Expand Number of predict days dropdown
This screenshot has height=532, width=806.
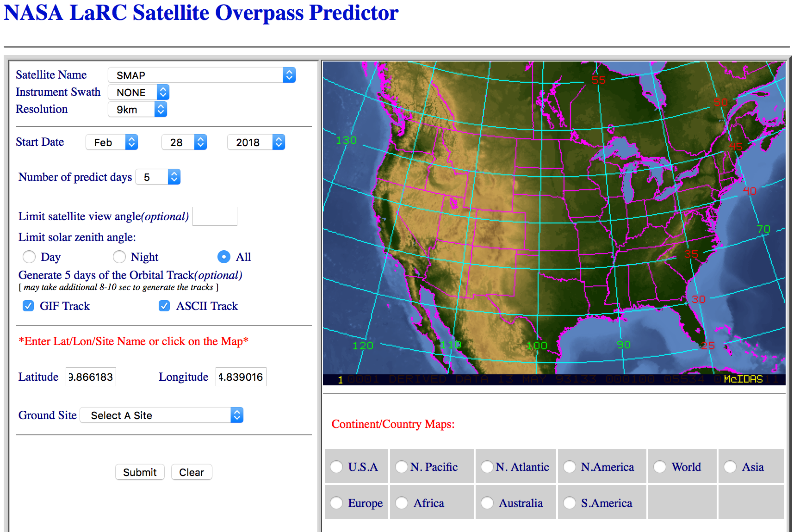(x=158, y=177)
